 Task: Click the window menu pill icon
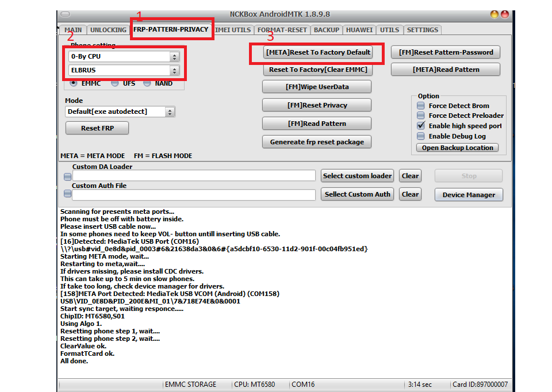[x=65, y=14]
